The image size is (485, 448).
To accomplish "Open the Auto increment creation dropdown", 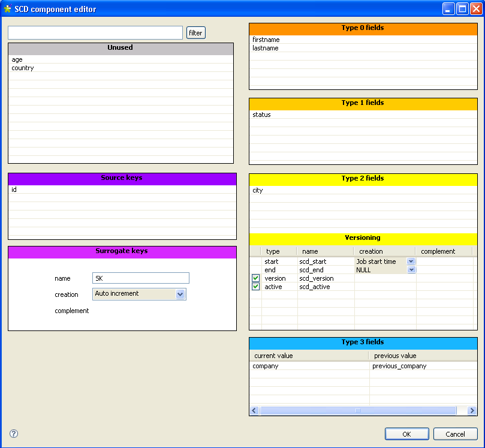I will (180, 294).
